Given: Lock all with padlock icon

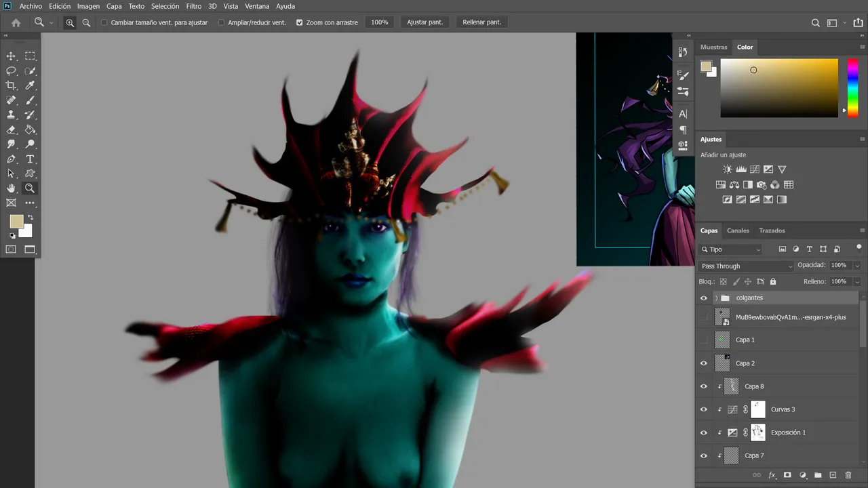Looking at the screenshot, I should pos(773,281).
